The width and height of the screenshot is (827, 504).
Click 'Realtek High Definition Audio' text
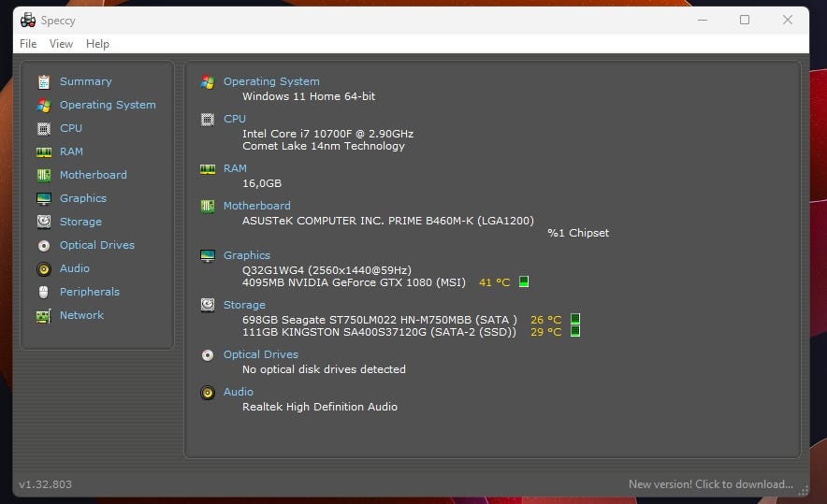click(320, 407)
